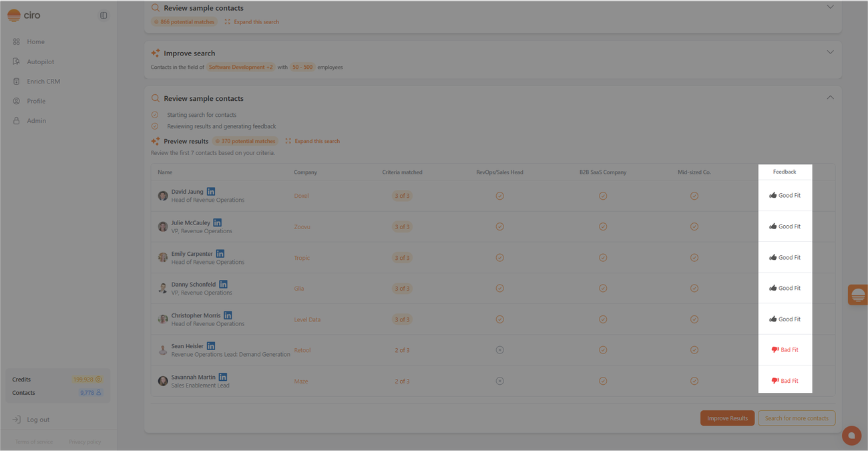Click Sean Heisler's profile avatar
This screenshot has height=451, width=868.
tap(163, 350)
